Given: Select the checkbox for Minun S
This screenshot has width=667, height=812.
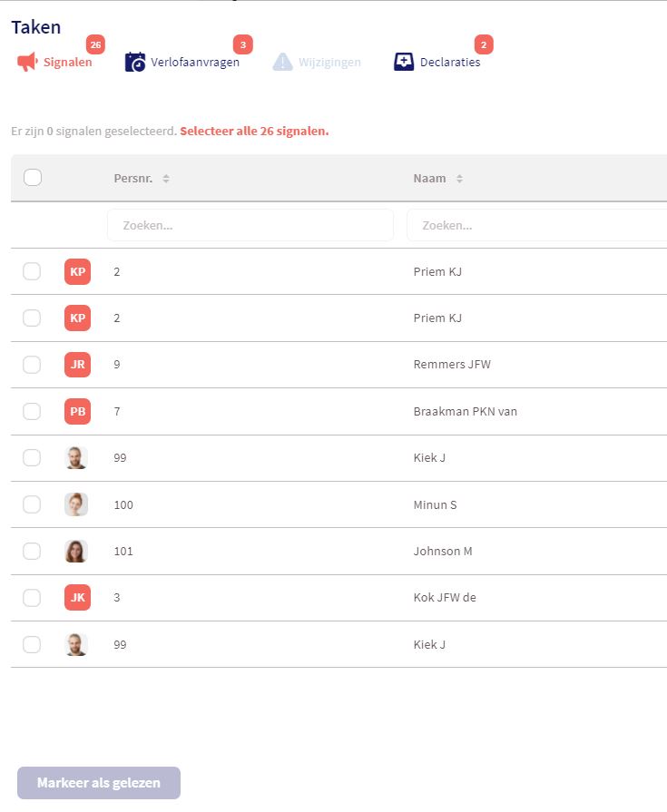Looking at the screenshot, I should [x=32, y=504].
